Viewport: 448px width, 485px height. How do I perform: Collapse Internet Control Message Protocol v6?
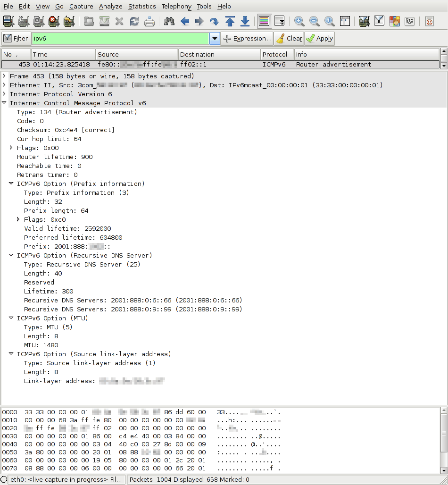(4, 103)
